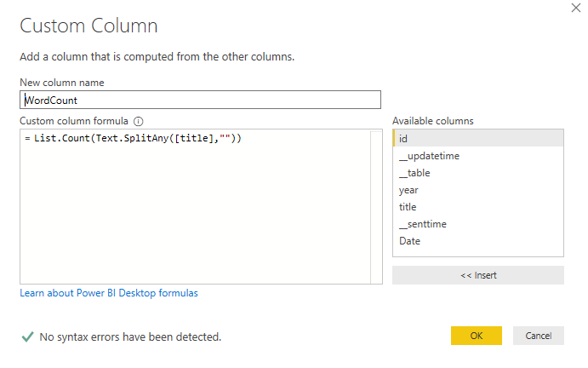Image resolution: width=588 pixels, height=368 pixels.
Task: Click the No syntax errors status message
Action: (x=130, y=336)
